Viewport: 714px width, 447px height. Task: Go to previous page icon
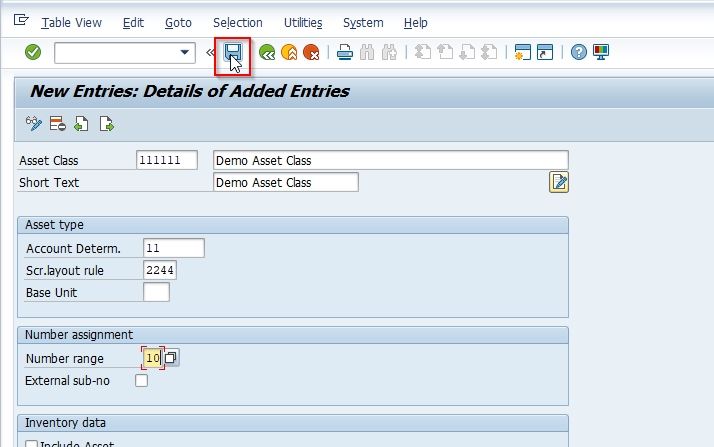click(x=445, y=53)
